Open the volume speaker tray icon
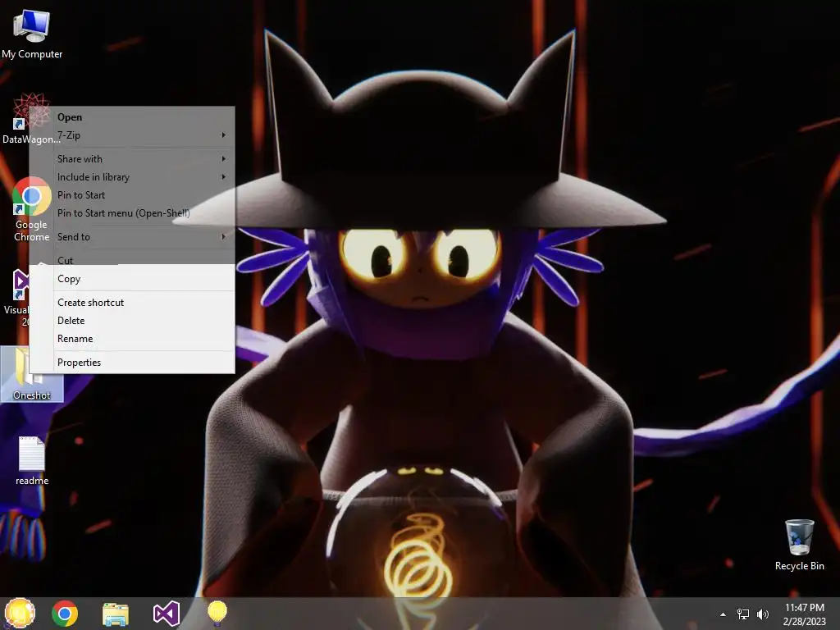Screen dimensions: 840x630 click(x=763, y=614)
